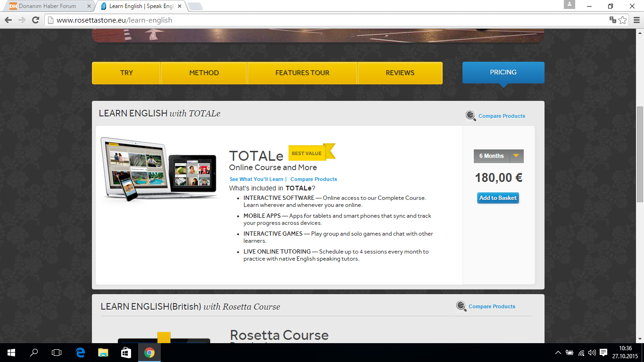The width and height of the screenshot is (644, 362).
Task: Open the Action Center notifications icon
Action: [603, 353]
